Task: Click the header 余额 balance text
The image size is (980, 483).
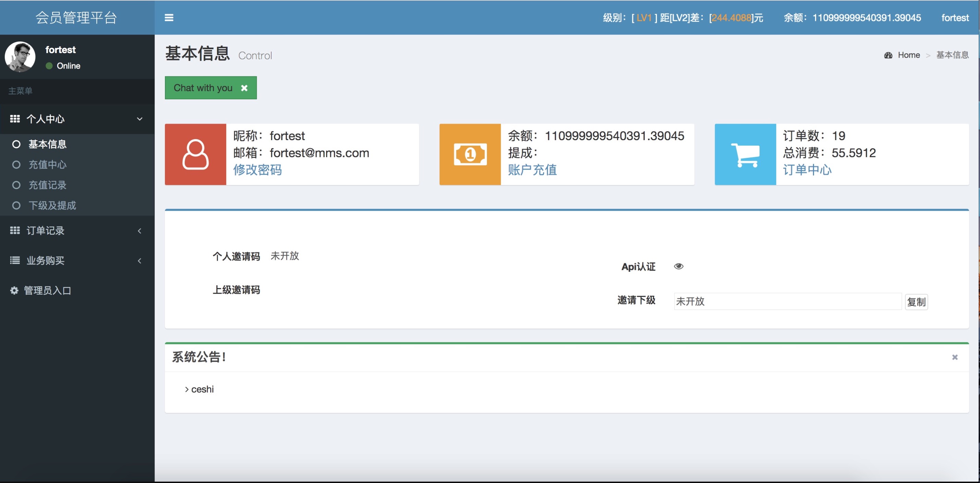Action: click(x=852, y=18)
